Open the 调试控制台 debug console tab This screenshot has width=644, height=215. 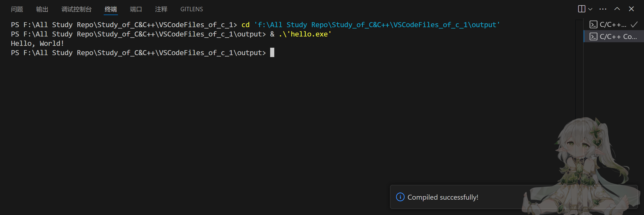pos(76,9)
